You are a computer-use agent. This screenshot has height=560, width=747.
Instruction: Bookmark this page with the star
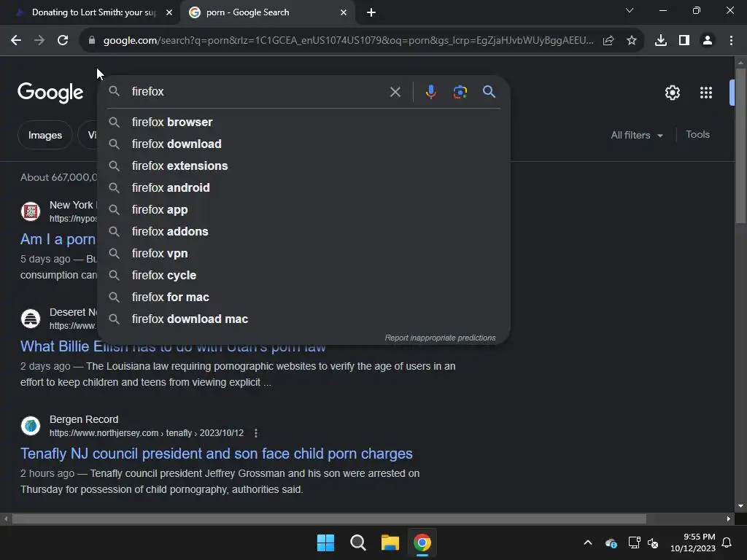[x=632, y=41]
